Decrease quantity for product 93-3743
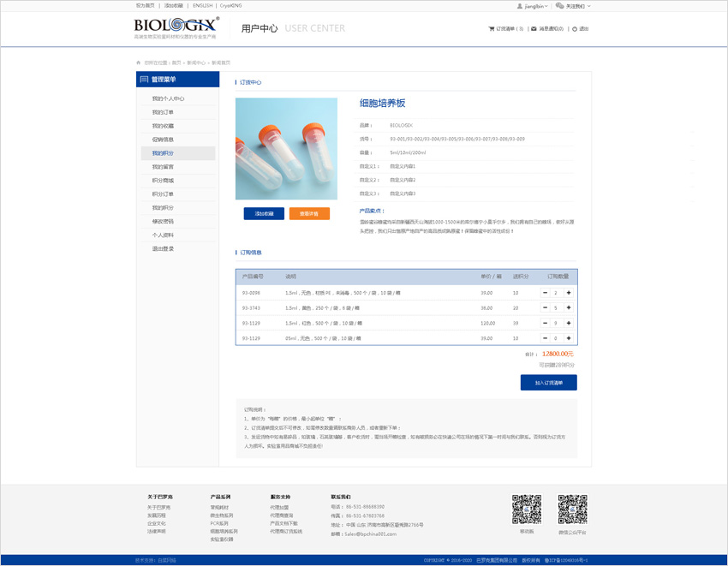728x566 pixels. [545, 308]
